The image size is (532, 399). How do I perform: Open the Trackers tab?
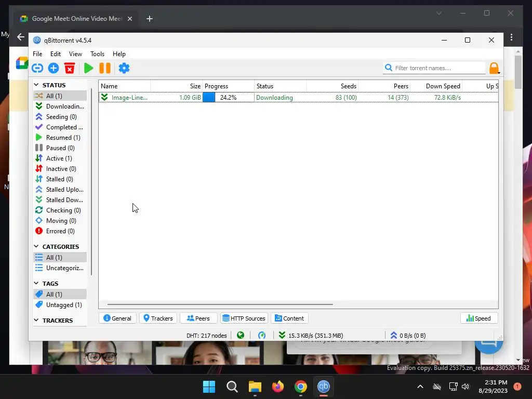point(158,318)
